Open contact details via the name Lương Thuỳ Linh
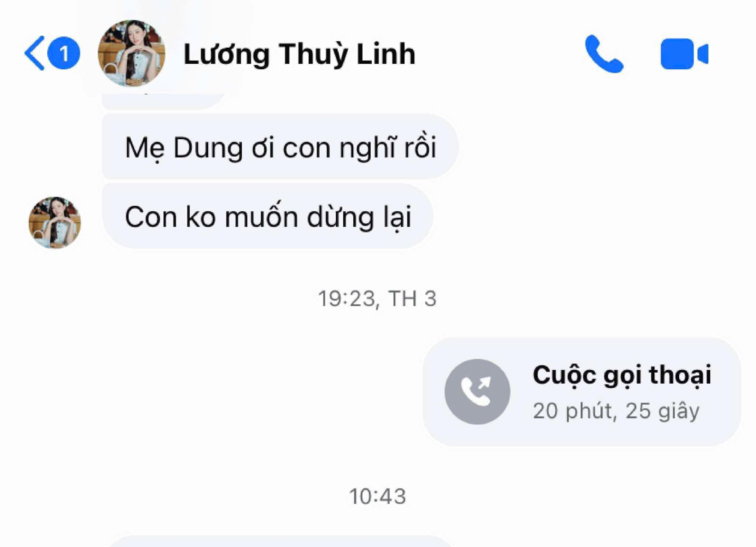Image resolution: width=756 pixels, height=547 pixels. [x=299, y=54]
